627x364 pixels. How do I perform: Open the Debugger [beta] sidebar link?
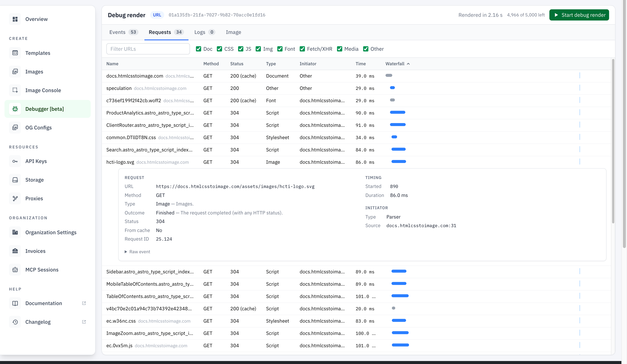48,109
